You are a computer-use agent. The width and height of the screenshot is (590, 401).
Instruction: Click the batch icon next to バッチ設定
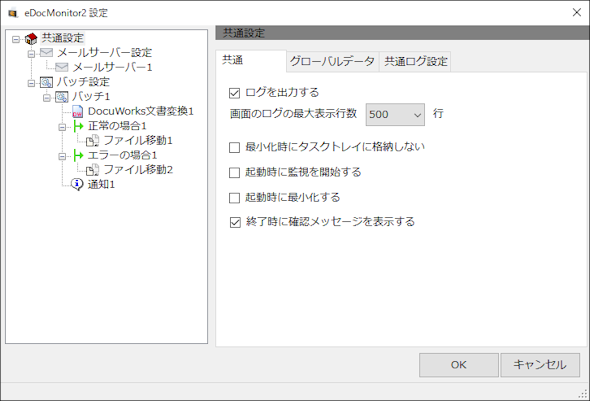point(47,82)
